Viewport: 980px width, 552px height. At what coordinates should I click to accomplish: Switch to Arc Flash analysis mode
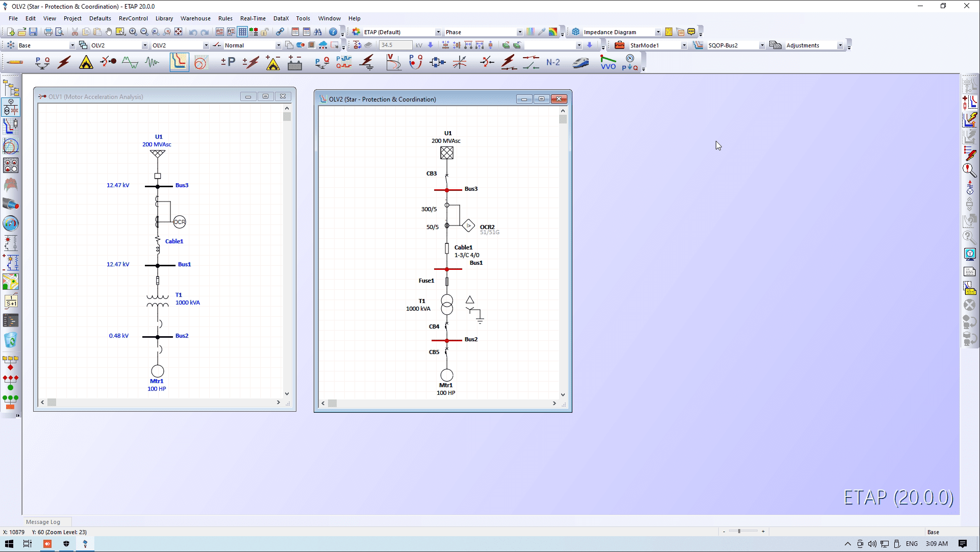pyautogui.click(x=86, y=62)
